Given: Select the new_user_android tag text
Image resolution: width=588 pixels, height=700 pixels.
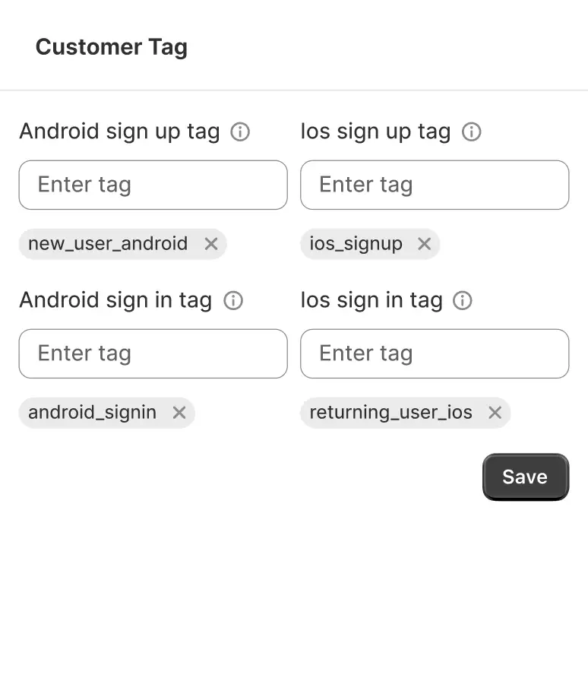Looking at the screenshot, I should click(108, 244).
